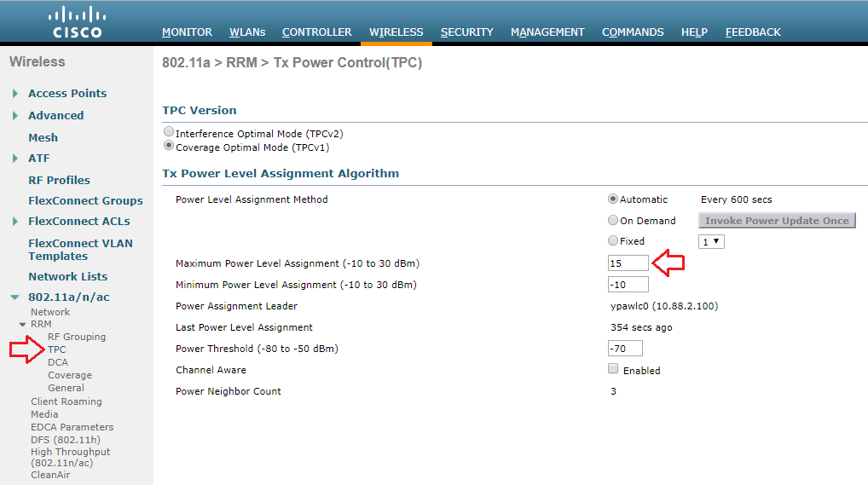Screen dimensions: 868x485
Task: Open the CleanAir item
Action: (x=50, y=475)
